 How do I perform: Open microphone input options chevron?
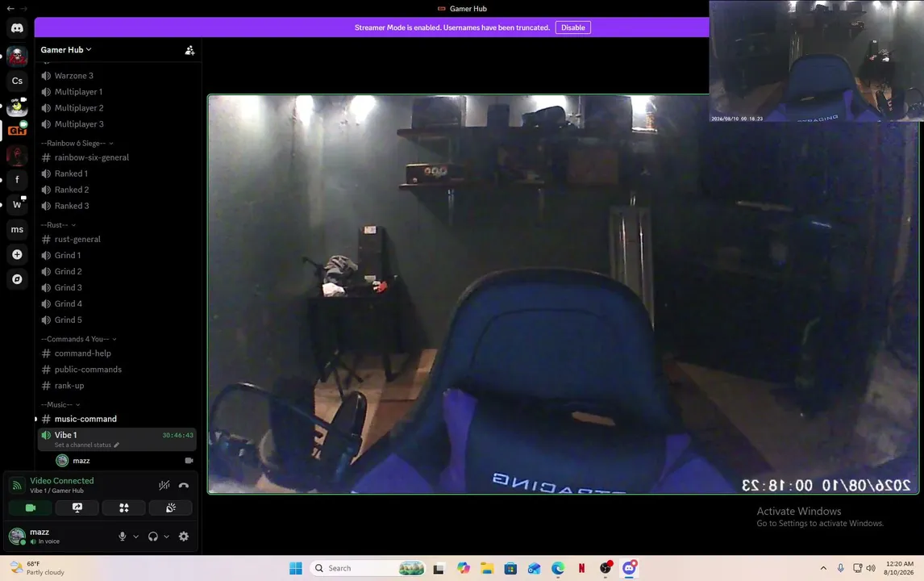136,537
